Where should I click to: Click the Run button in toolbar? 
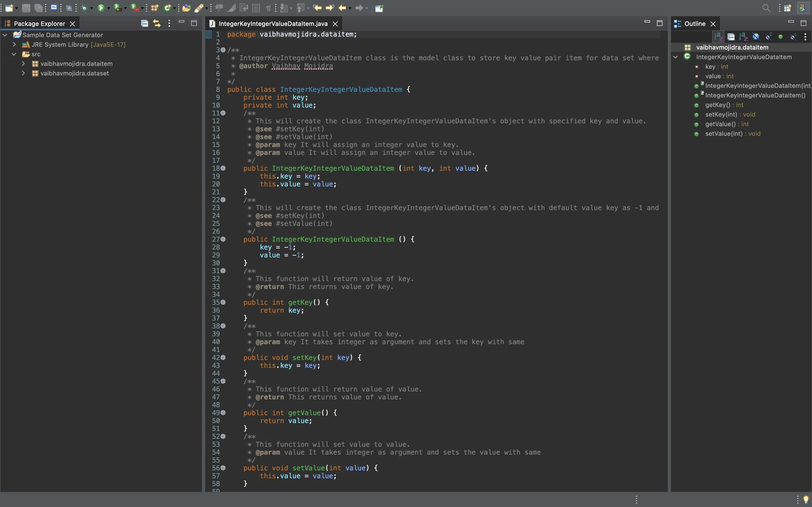coord(101,8)
